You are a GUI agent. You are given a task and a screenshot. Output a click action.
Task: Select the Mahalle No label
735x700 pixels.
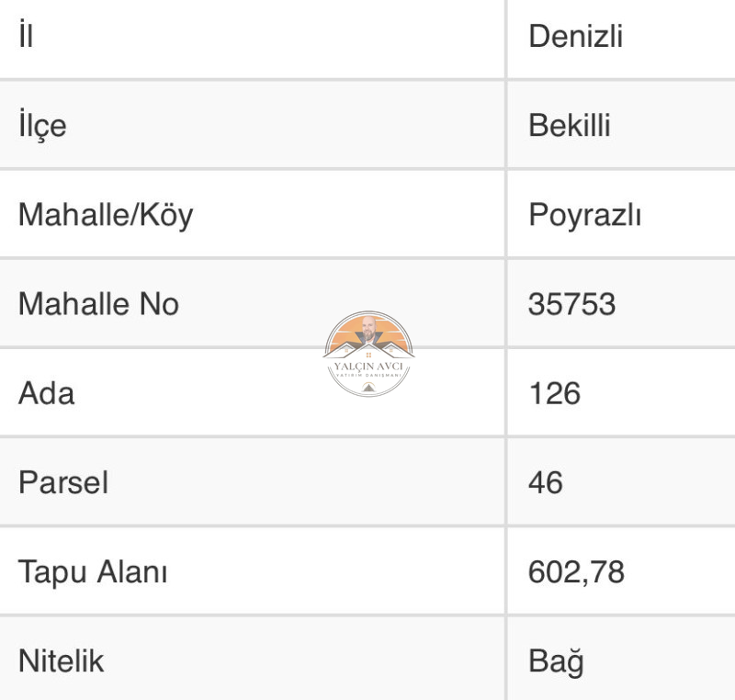[98, 304]
